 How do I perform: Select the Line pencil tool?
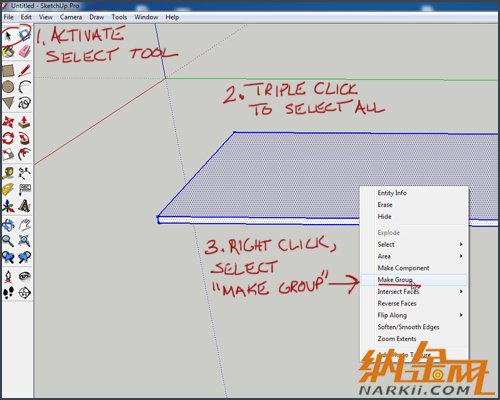pyautogui.click(x=24, y=71)
